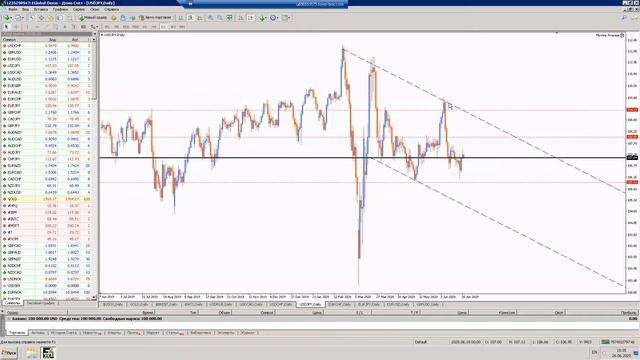The image size is (640, 360).
Task: Switch to the GOLD,Daily chart tab
Action: 139,304
